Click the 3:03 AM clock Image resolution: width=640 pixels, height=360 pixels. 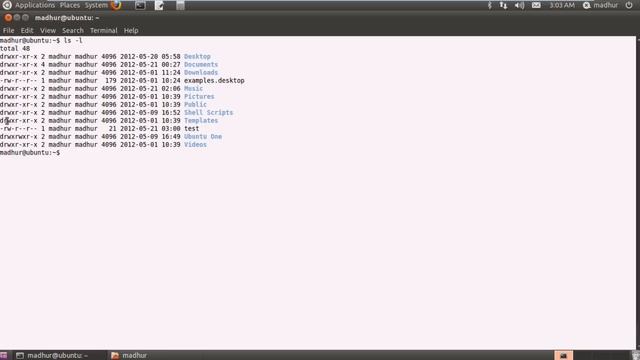pyautogui.click(x=562, y=5)
